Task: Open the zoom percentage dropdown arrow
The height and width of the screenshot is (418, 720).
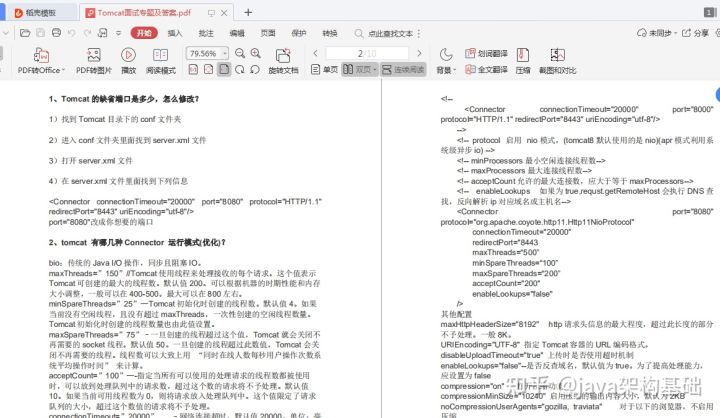Action: (225, 53)
